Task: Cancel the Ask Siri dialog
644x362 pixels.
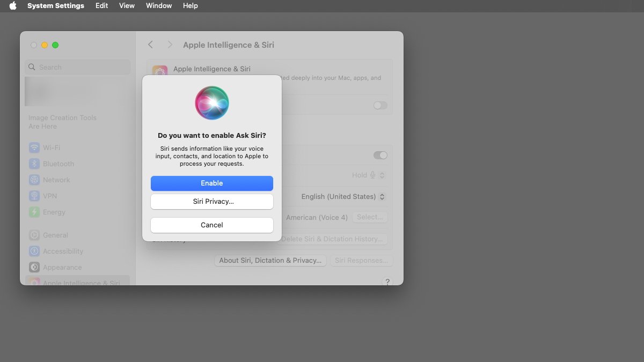Action: tap(212, 225)
